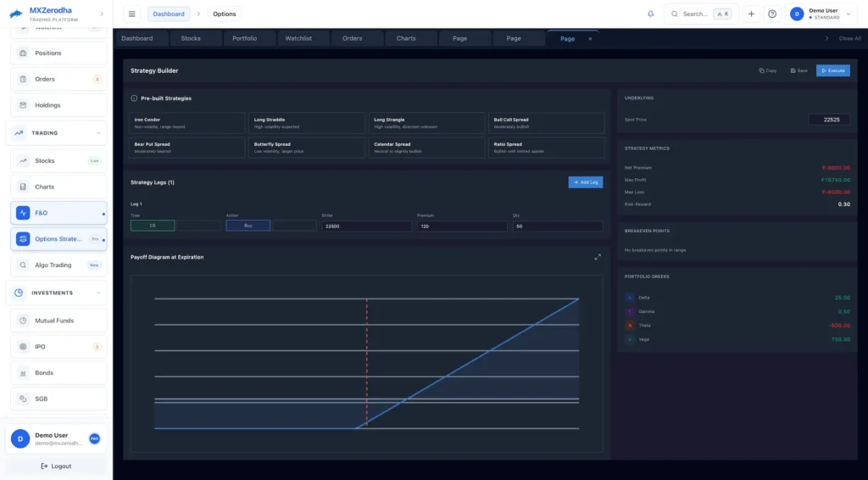
Task: Click the F&O activity icon
Action: point(23,213)
